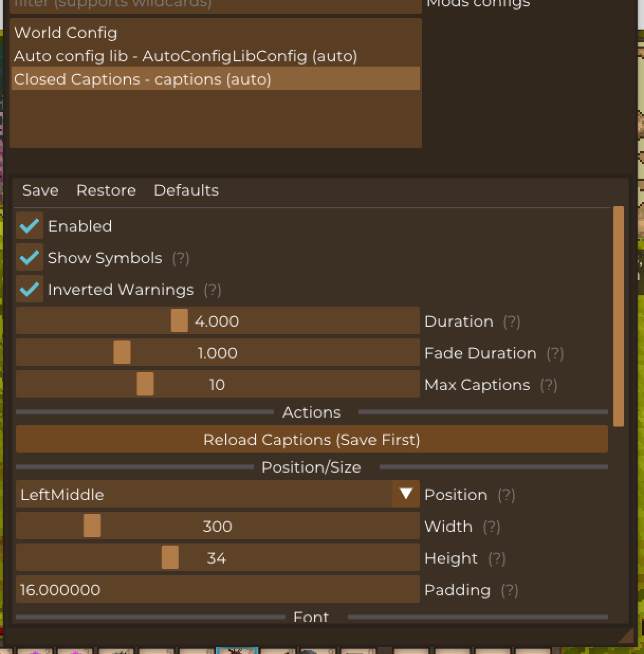Click the (?) hint next to Inverted Warnings
Screen dimensions: 644x654
(x=213, y=290)
